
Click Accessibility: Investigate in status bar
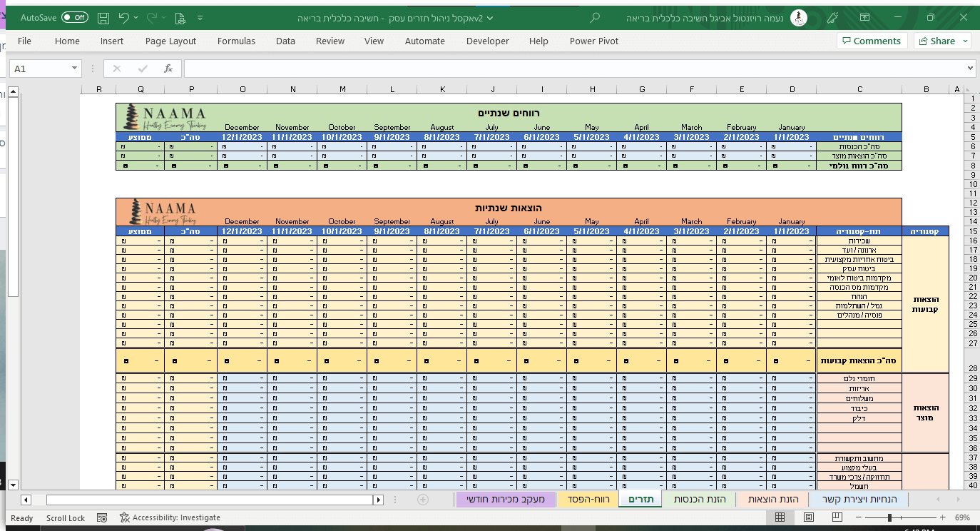[x=170, y=517]
